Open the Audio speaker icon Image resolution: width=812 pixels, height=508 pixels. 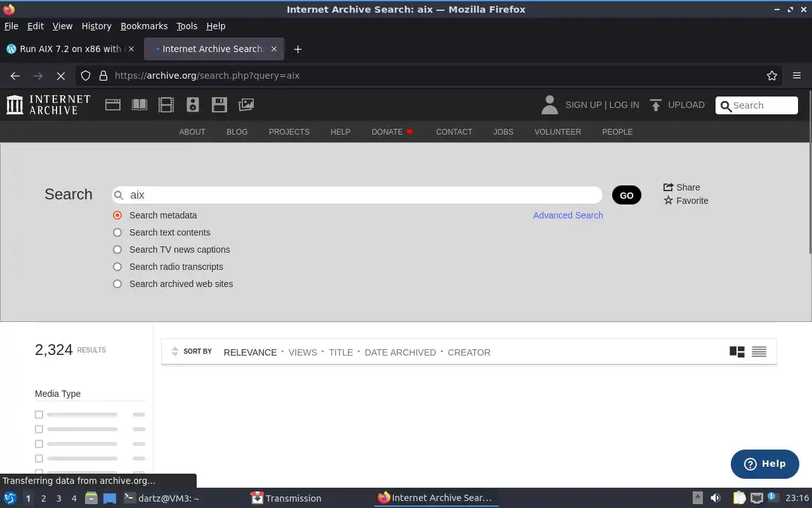[193, 105]
